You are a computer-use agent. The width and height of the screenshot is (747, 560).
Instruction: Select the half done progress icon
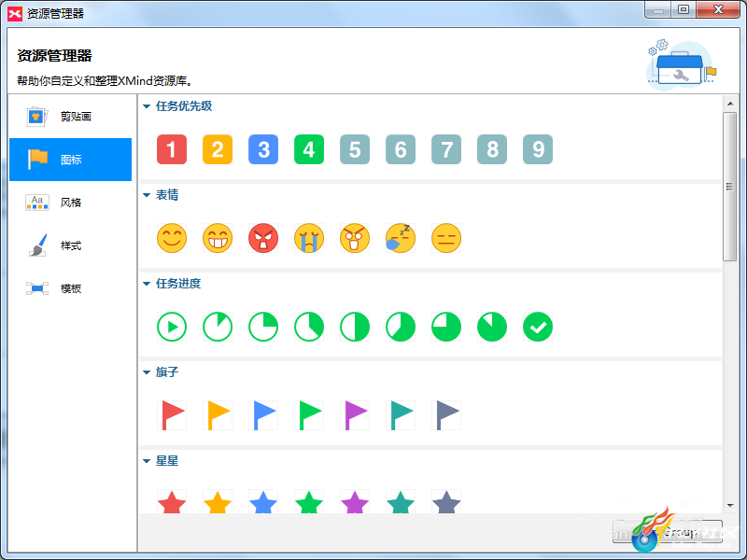355,327
